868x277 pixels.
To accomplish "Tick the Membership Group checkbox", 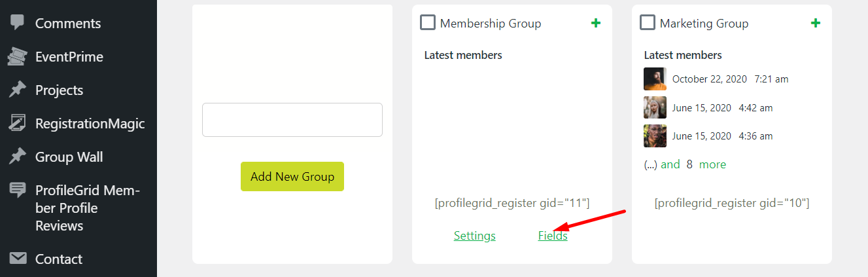I will click(428, 23).
